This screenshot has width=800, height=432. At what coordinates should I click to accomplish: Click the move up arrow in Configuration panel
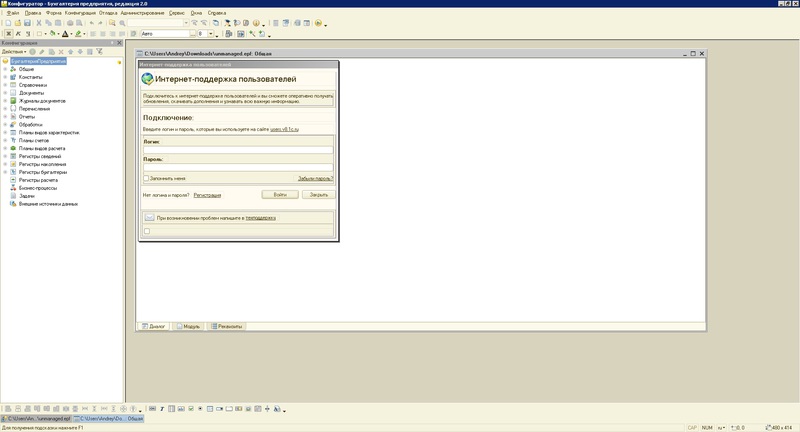pyautogui.click(x=70, y=52)
